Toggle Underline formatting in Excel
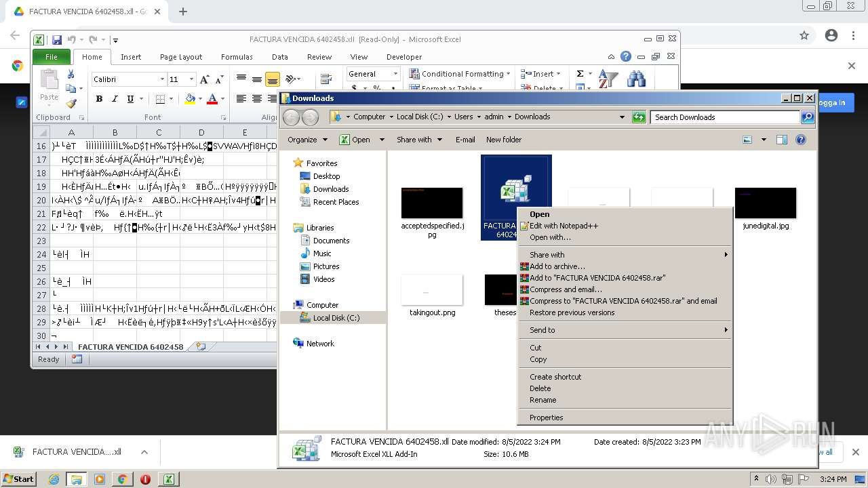Image resolution: width=868 pixels, height=488 pixels. click(x=129, y=99)
